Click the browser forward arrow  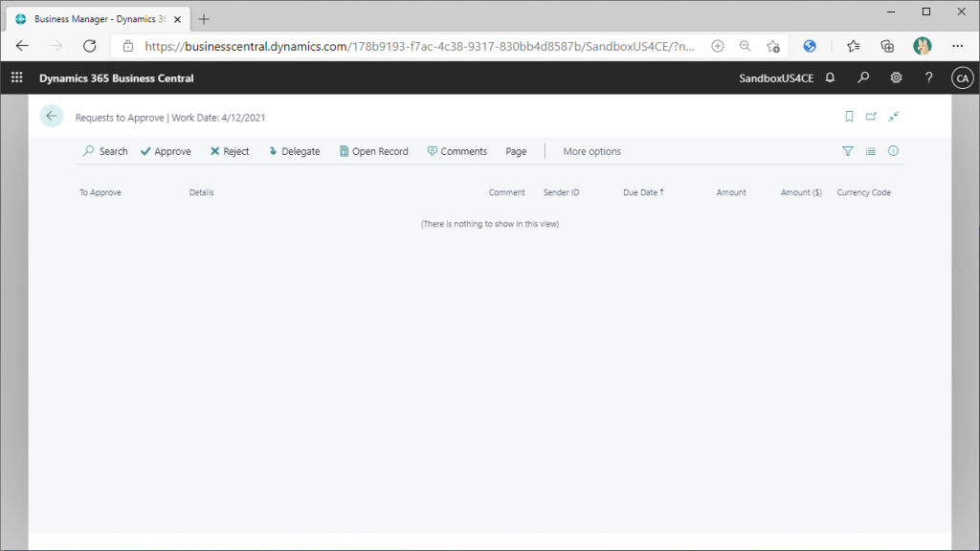[x=56, y=46]
